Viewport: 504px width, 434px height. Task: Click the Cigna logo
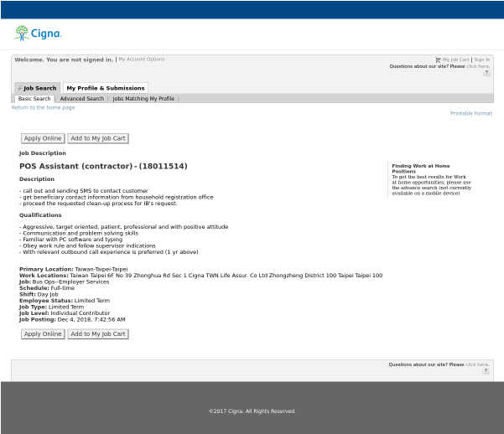[38, 34]
